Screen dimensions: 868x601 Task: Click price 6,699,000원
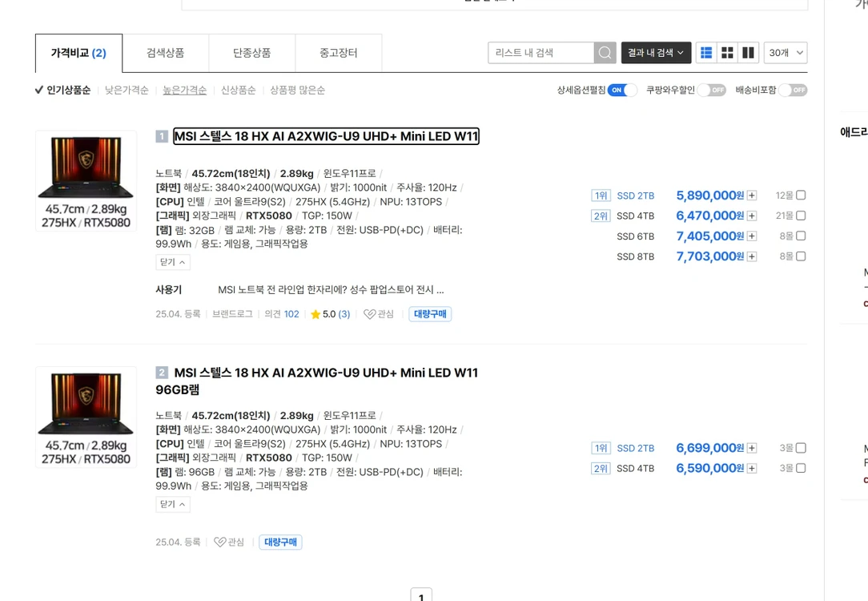click(x=710, y=448)
